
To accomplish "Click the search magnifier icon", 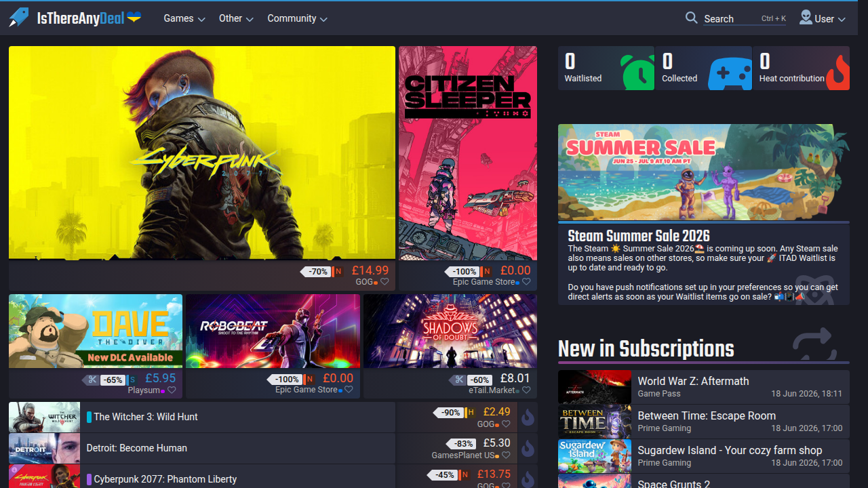I will (x=691, y=18).
